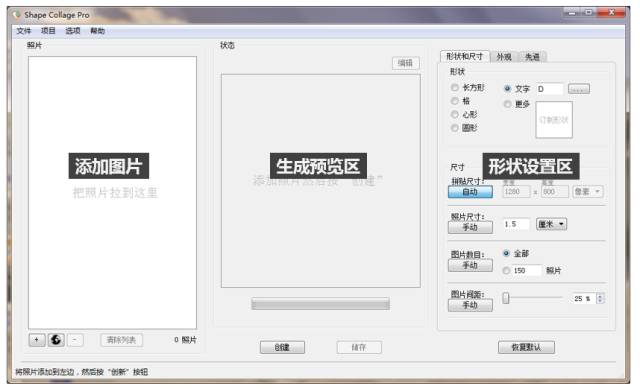Switch to the 外观 tab
This screenshot has width=640, height=392.
click(x=504, y=57)
